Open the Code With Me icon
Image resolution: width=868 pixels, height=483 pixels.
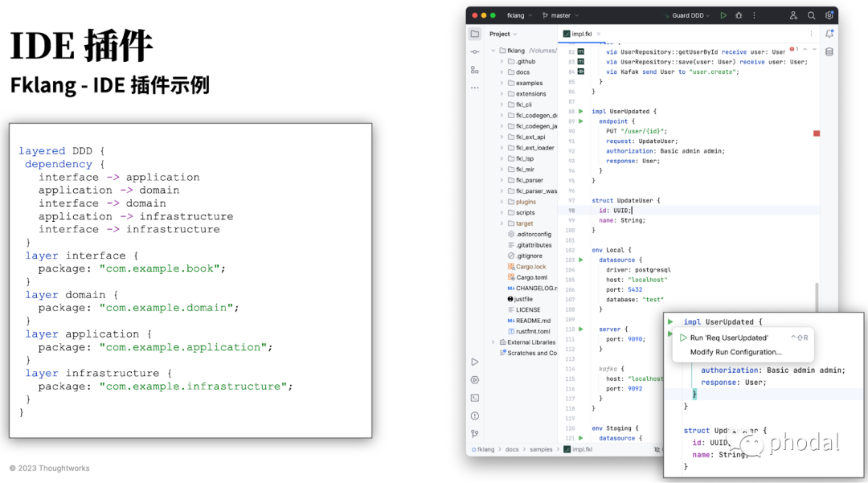[x=793, y=15]
